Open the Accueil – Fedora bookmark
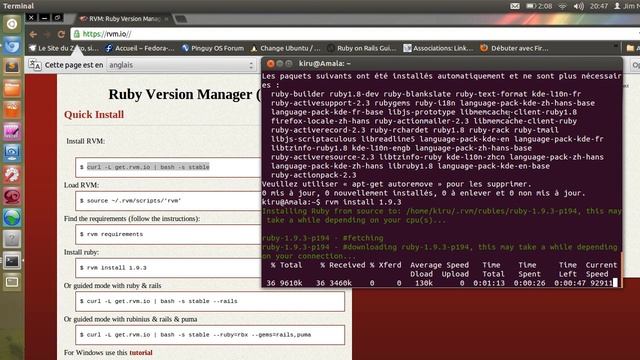This screenshot has height=360, width=640. tap(140, 48)
